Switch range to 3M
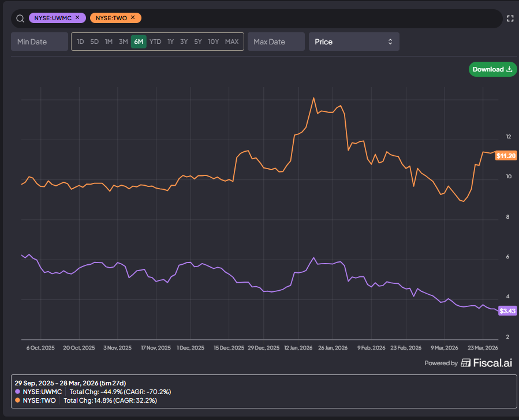Viewport: 519px width, 420px height. [x=123, y=42]
